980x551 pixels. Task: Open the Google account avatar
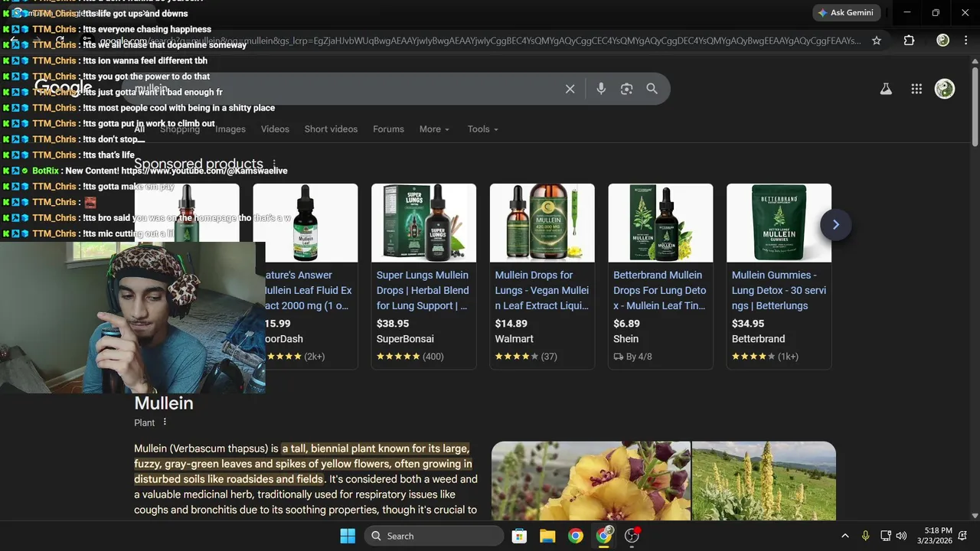[945, 89]
